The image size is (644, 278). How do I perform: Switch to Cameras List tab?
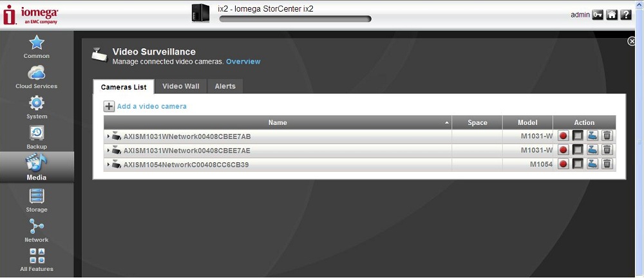tap(124, 87)
